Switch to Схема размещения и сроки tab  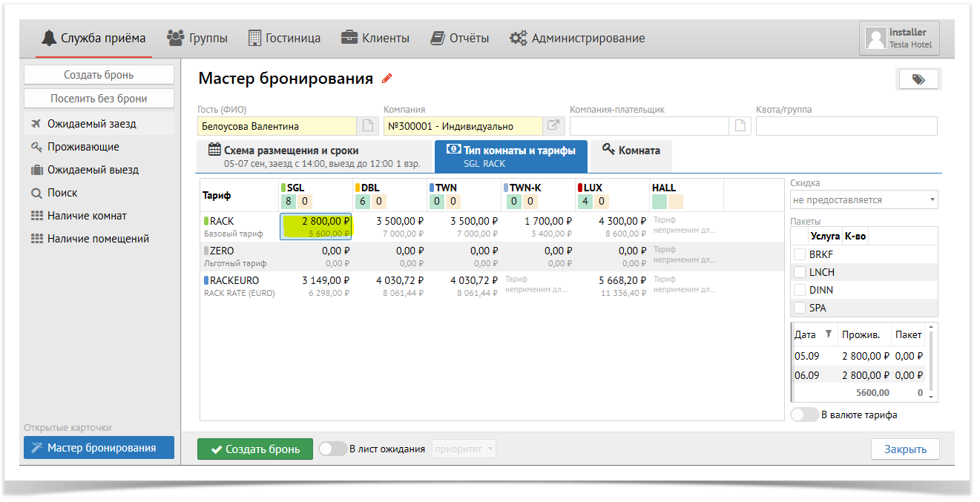pos(314,156)
